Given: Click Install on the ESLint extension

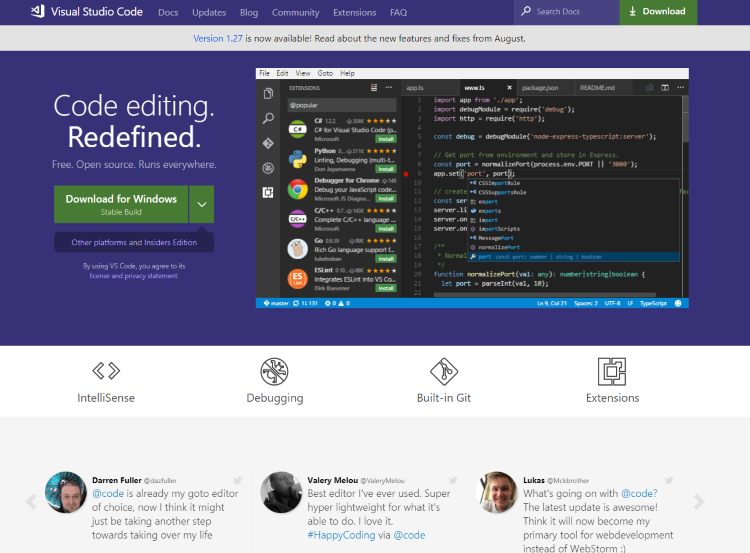Looking at the screenshot, I should point(386,288).
